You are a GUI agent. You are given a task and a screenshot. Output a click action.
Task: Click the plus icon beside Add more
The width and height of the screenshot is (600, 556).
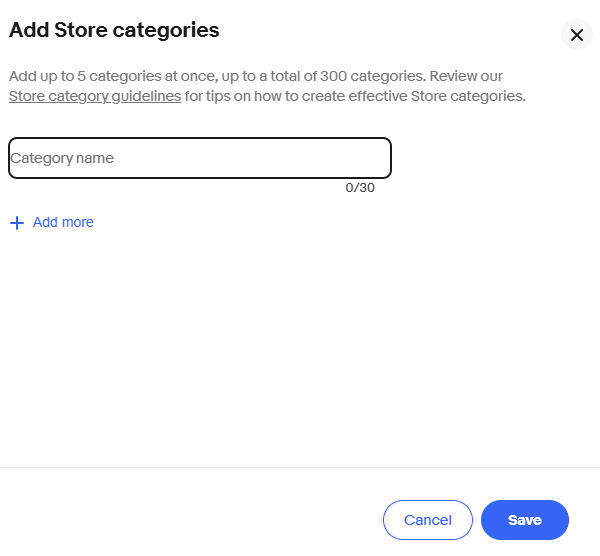[x=16, y=223]
